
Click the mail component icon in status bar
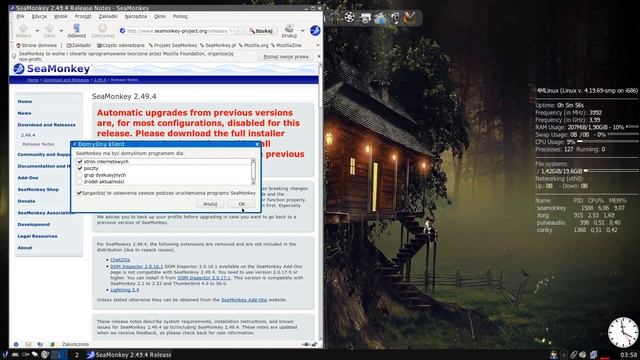pyautogui.click(x=28, y=344)
